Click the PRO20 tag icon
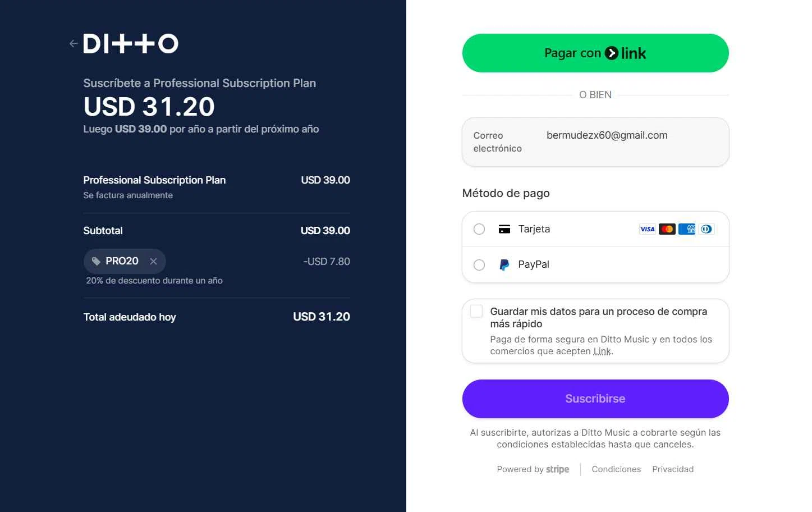 tap(96, 261)
